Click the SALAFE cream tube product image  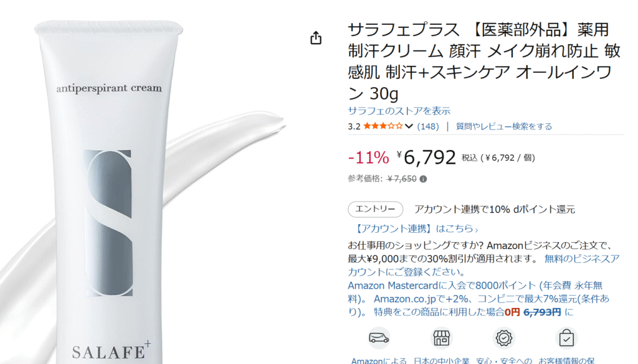pyautogui.click(x=109, y=191)
